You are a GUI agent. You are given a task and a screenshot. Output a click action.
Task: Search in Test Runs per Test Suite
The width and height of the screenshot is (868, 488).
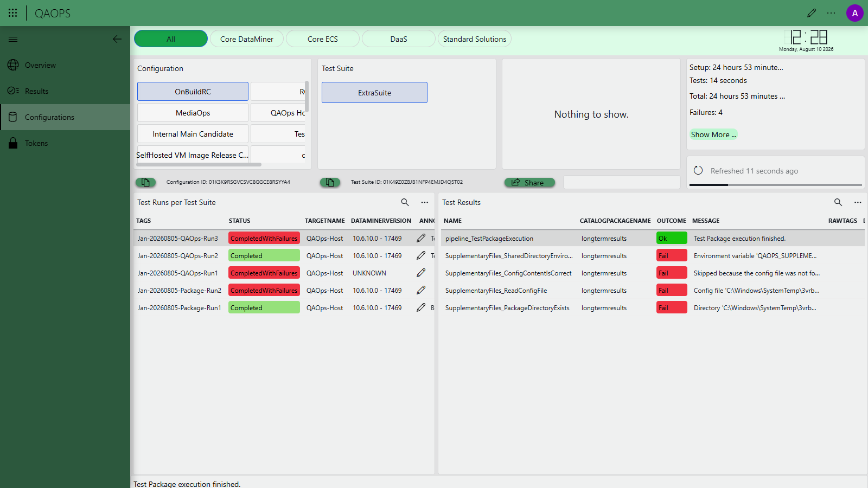[405, 202]
